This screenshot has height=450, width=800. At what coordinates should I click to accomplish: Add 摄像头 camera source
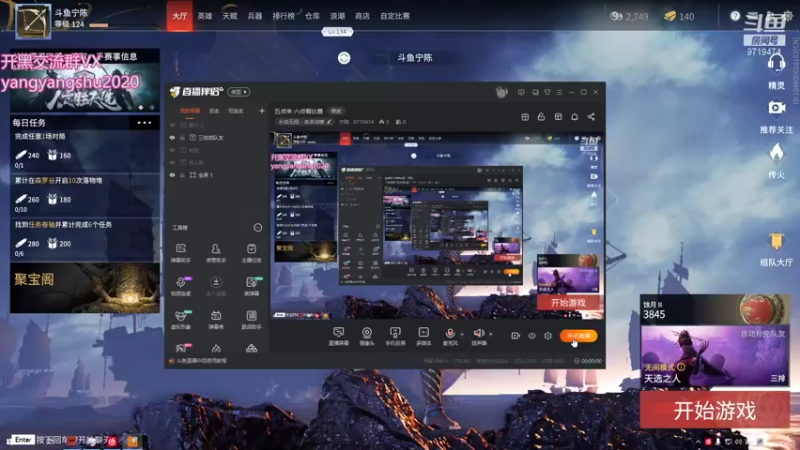point(366,337)
